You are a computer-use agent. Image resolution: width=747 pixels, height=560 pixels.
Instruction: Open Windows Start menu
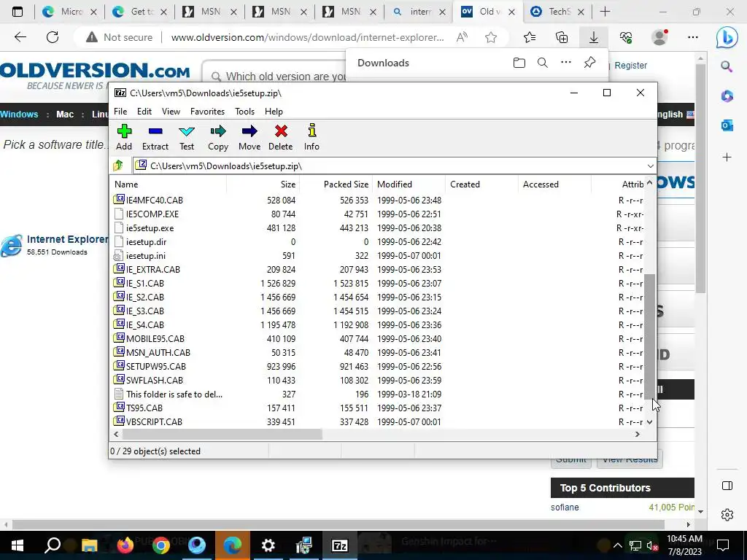pos(18,545)
